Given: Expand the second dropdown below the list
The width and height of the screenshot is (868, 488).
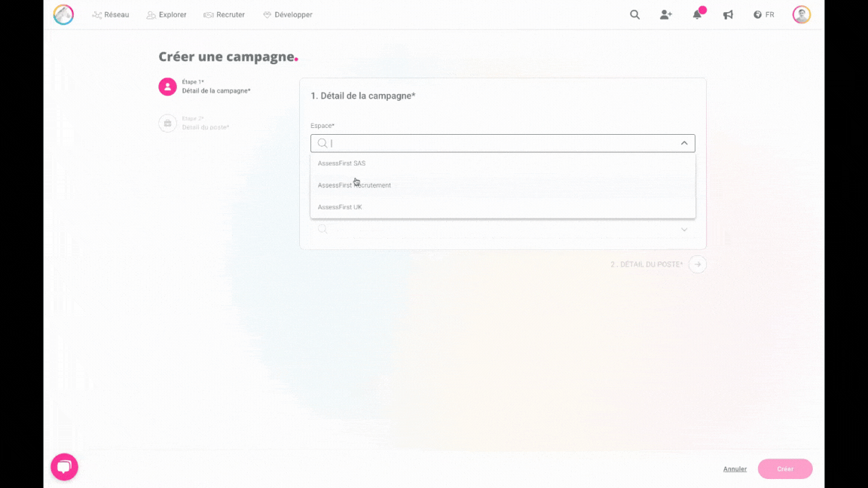Looking at the screenshot, I should (x=684, y=229).
